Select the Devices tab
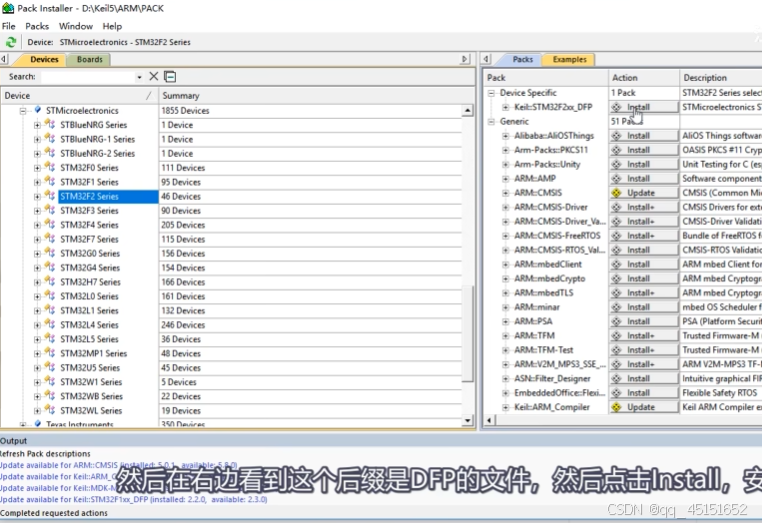Image resolution: width=762 pixels, height=523 pixels. click(44, 59)
